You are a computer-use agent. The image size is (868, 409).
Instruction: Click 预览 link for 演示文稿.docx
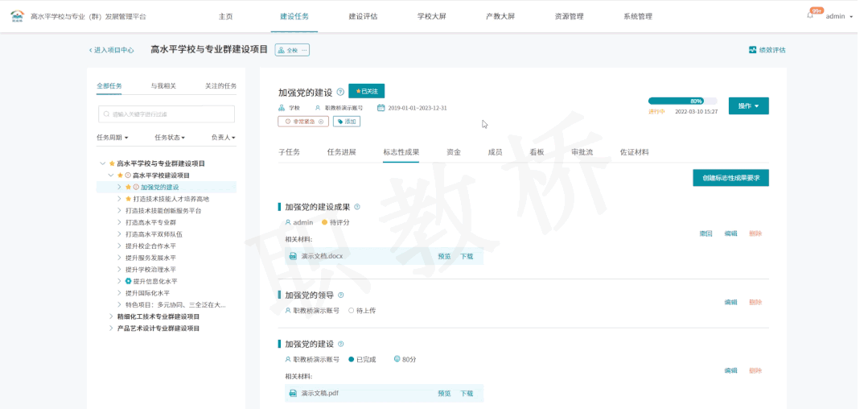(444, 256)
